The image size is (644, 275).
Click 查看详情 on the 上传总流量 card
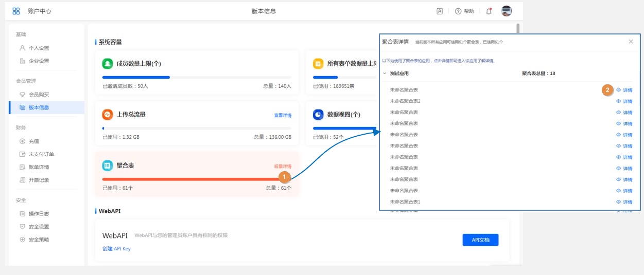[283, 116]
